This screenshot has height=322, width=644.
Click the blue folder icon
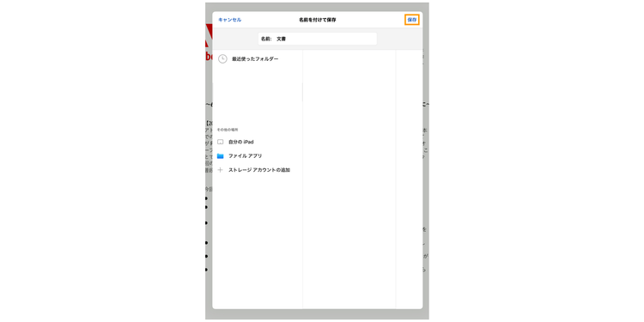coord(220,156)
